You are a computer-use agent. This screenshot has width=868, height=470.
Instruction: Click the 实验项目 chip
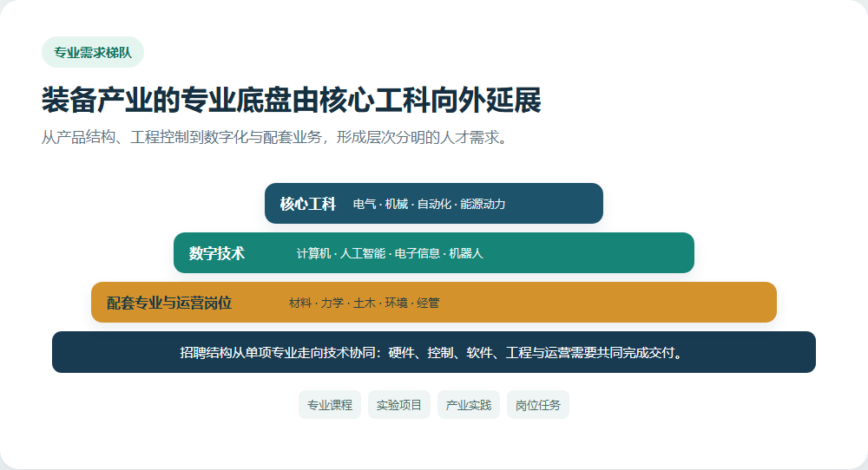pyautogui.click(x=399, y=405)
